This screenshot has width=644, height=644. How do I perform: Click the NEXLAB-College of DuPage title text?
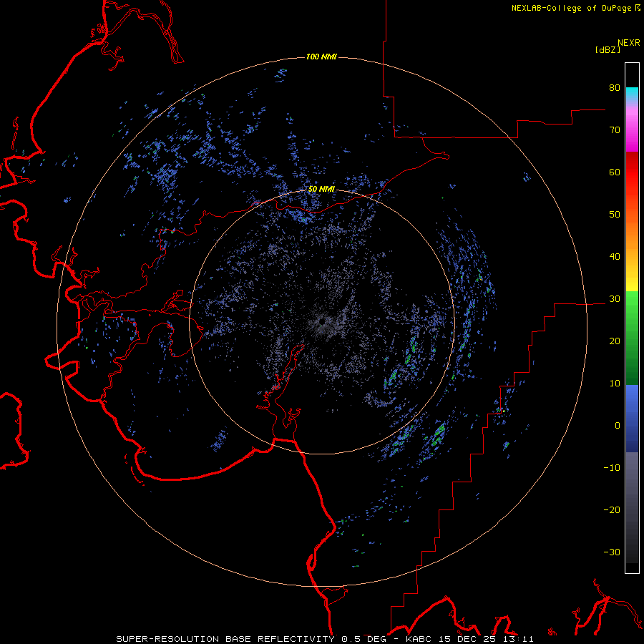point(571,8)
